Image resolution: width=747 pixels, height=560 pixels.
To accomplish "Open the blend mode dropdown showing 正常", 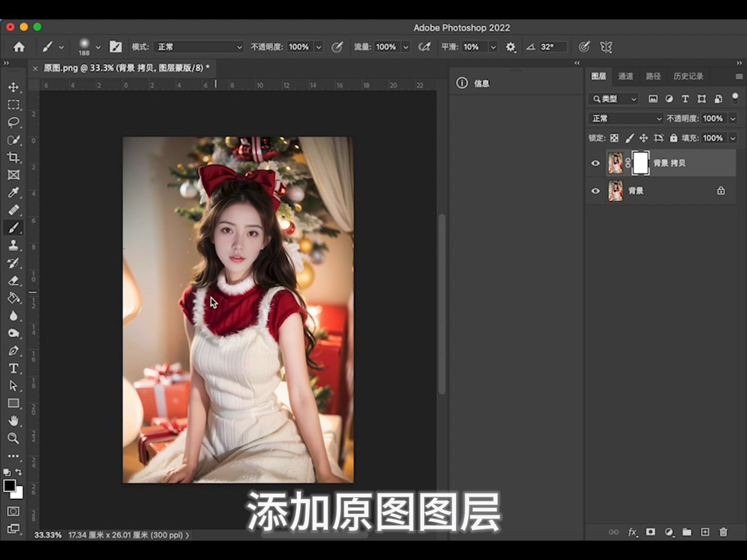I will [625, 118].
